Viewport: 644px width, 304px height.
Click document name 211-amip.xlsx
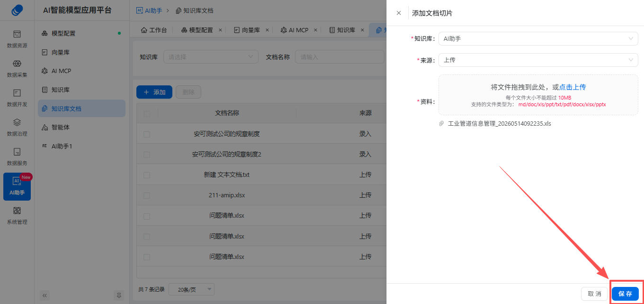coord(227,195)
